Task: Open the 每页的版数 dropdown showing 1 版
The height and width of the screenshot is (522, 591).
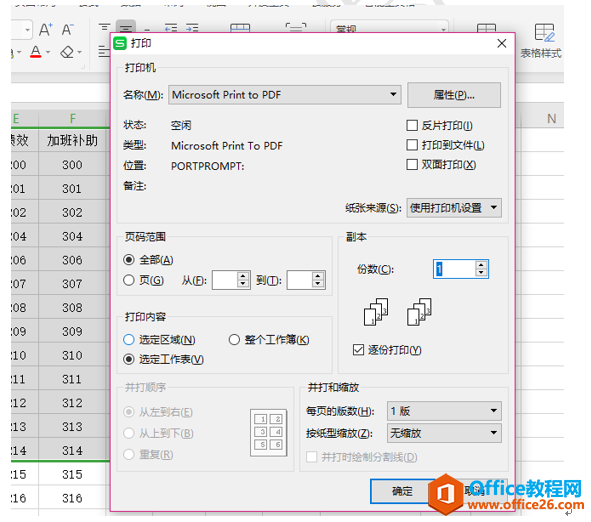Action: pos(444,411)
